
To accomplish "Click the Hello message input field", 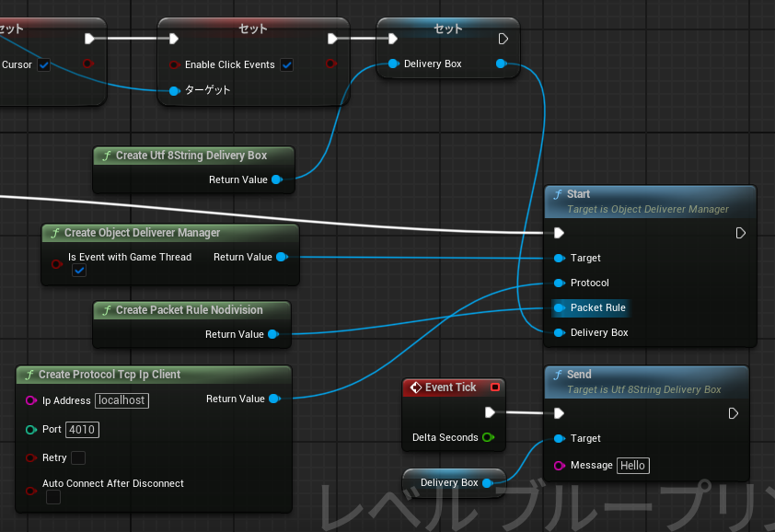I will pyautogui.click(x=633, y=466).
